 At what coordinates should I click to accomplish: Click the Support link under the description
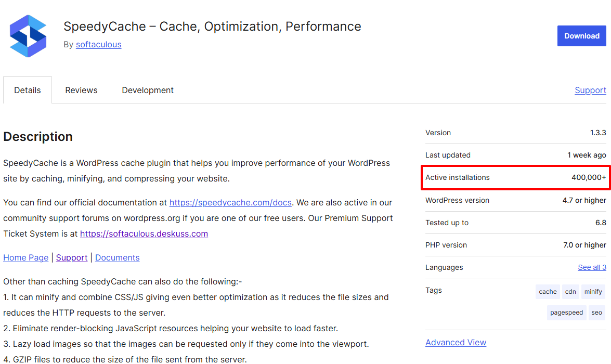pyautogui.click(x=72, y=257)
